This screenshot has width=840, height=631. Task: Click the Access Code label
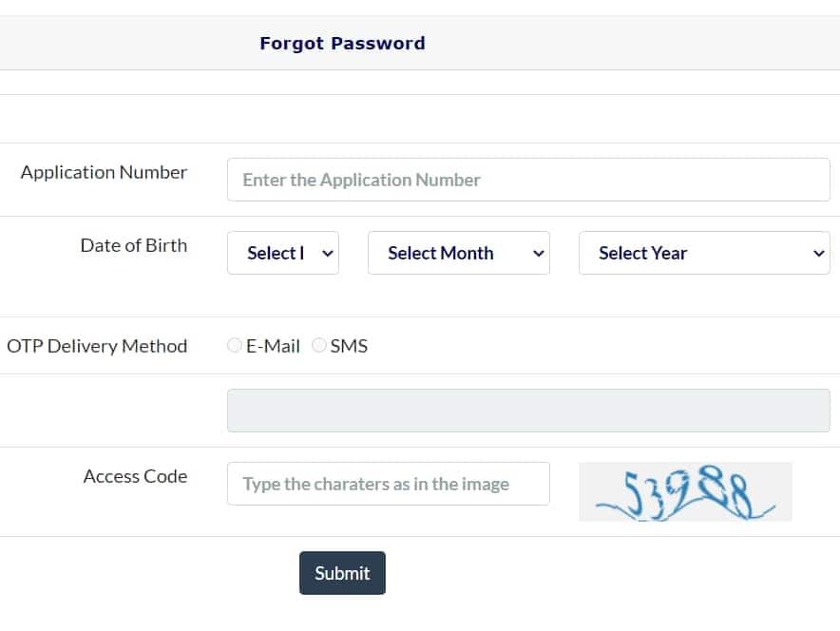(135, 476)
